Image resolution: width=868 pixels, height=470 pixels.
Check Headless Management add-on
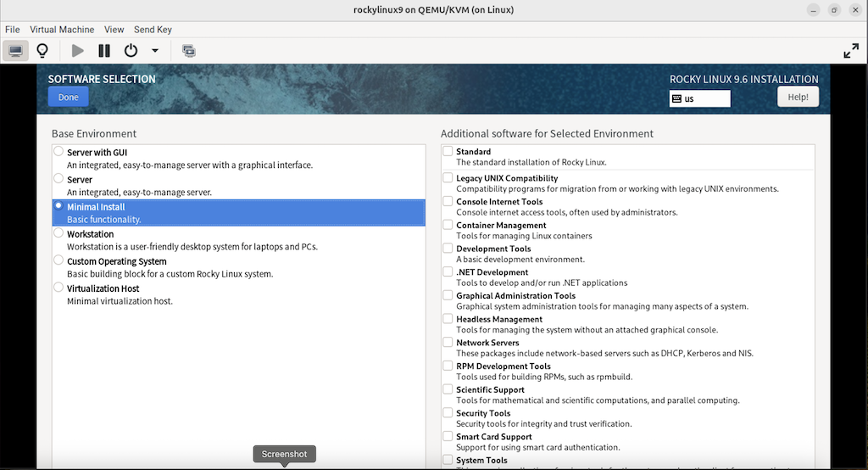[448, 318]
